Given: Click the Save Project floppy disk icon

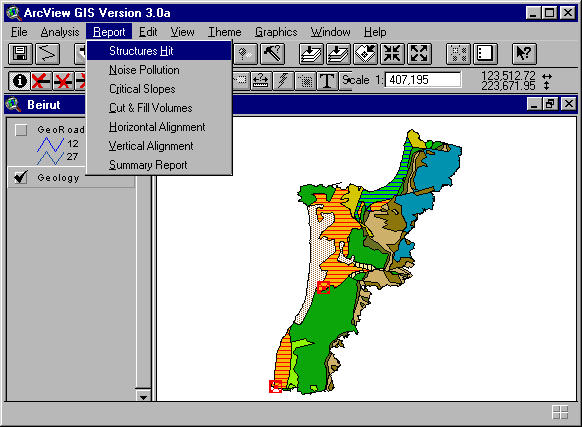Looking at the screenshot, I should 20,54.
